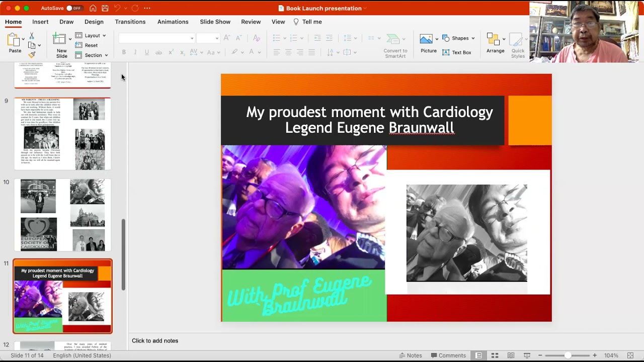Insert a Picture
The image size is (644, 362).
point(428,43)
